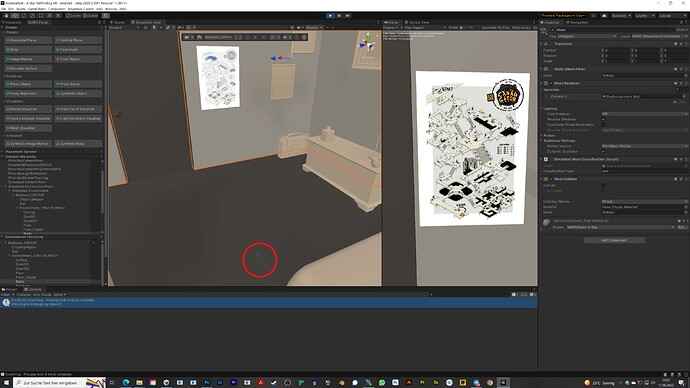This screenshot has width=690, height=388.
Task: Create a Vertical Plane preset
Action: tap(78, 40)
